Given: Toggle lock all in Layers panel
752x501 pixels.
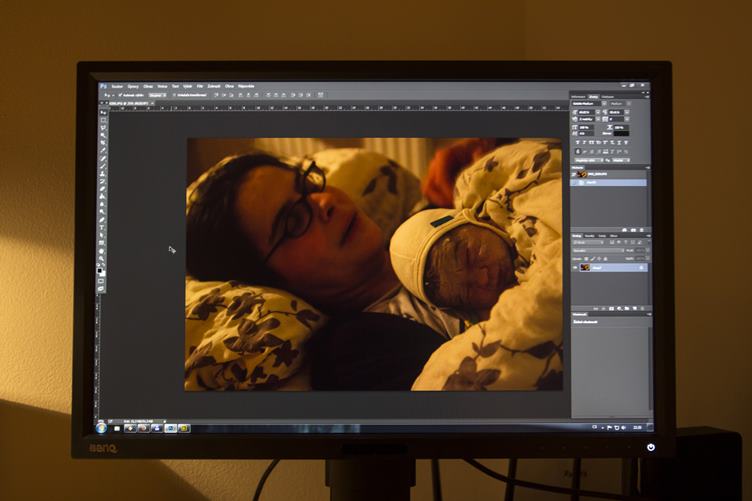Looking at the screenshot, I should pyautogui.click(x=605, y=259).
